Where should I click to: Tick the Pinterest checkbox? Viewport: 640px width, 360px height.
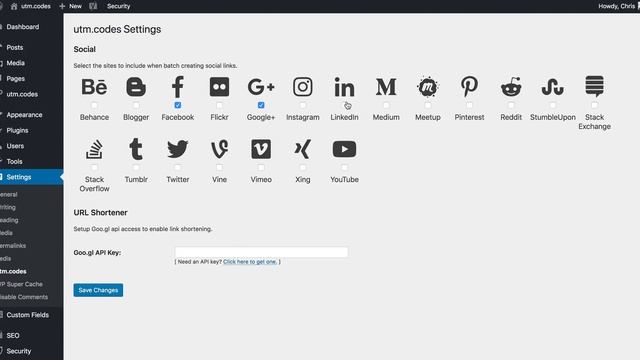coord(469,105)
